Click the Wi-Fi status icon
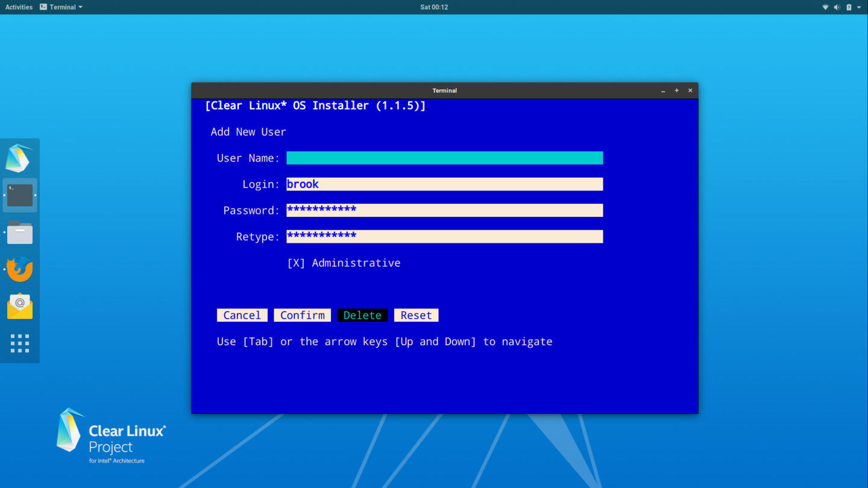This screenshot has width=868, height=488. click(x=825, y=7)
